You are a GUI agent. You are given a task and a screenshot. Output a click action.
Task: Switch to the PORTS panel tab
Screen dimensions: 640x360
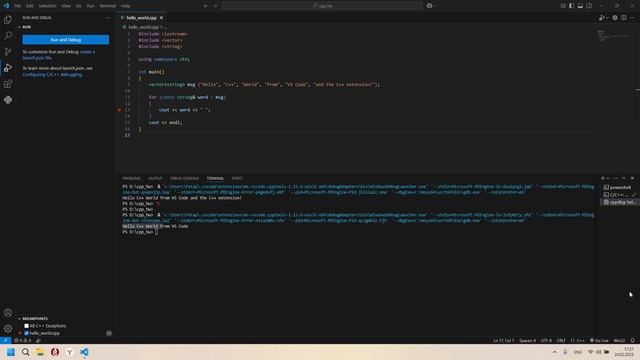pos(237,178)
